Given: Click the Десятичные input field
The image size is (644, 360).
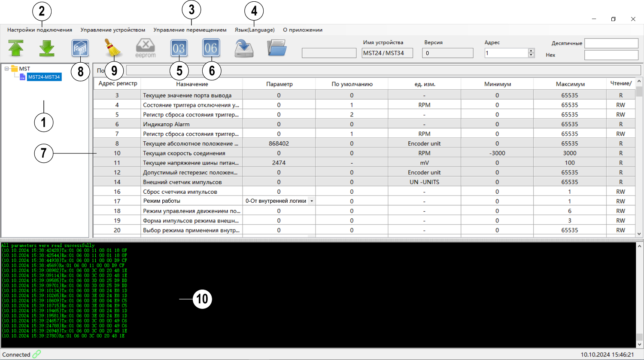Looking at the screenshot, I should [x=611, y=43].
